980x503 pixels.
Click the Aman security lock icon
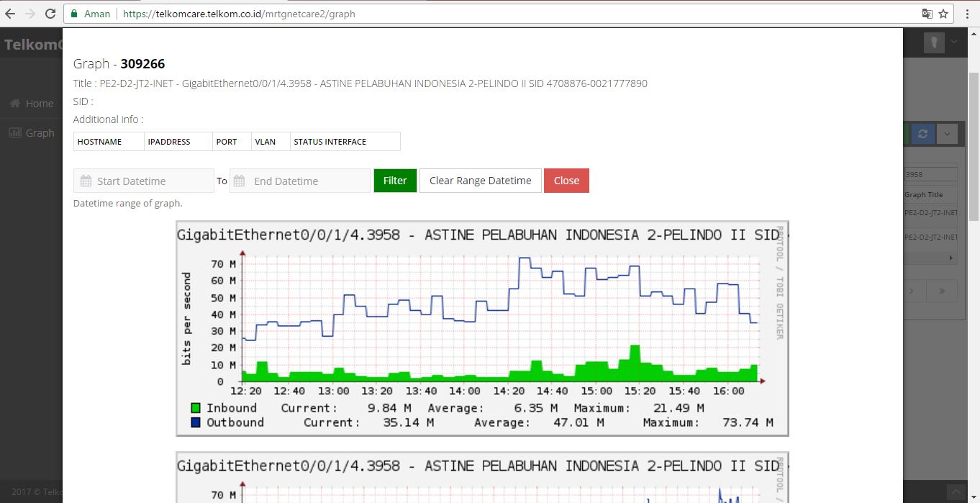[x=73, y=14]
